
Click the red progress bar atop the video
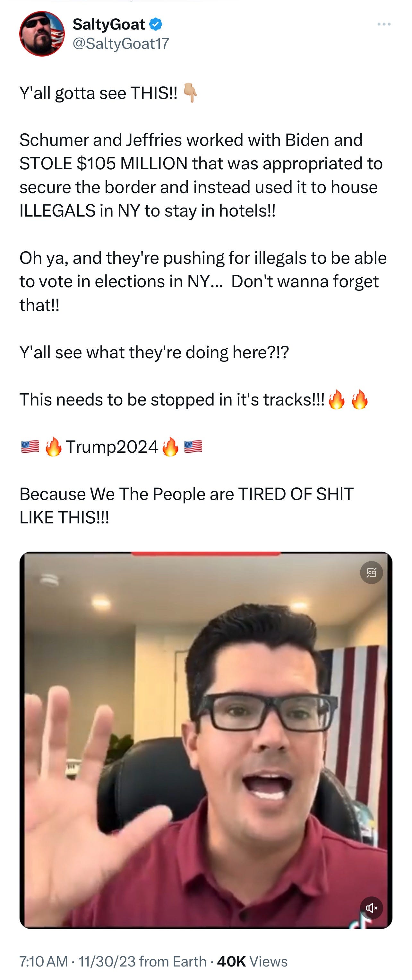[206, 554]
